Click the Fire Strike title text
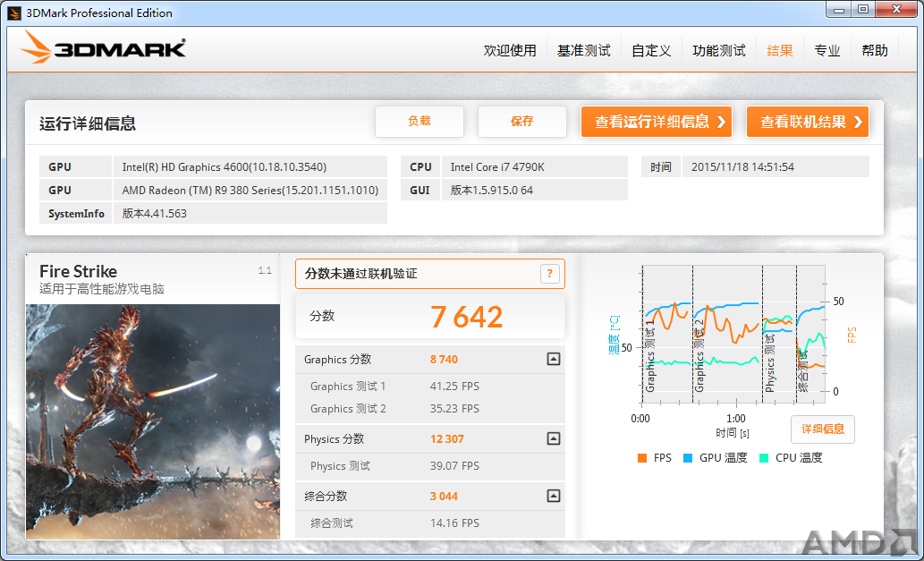The width and height of the screenshot is (924, 561). (79, 271)
